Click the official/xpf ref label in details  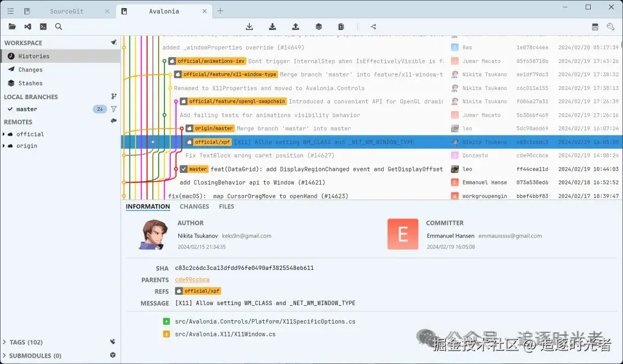point(198,291)
